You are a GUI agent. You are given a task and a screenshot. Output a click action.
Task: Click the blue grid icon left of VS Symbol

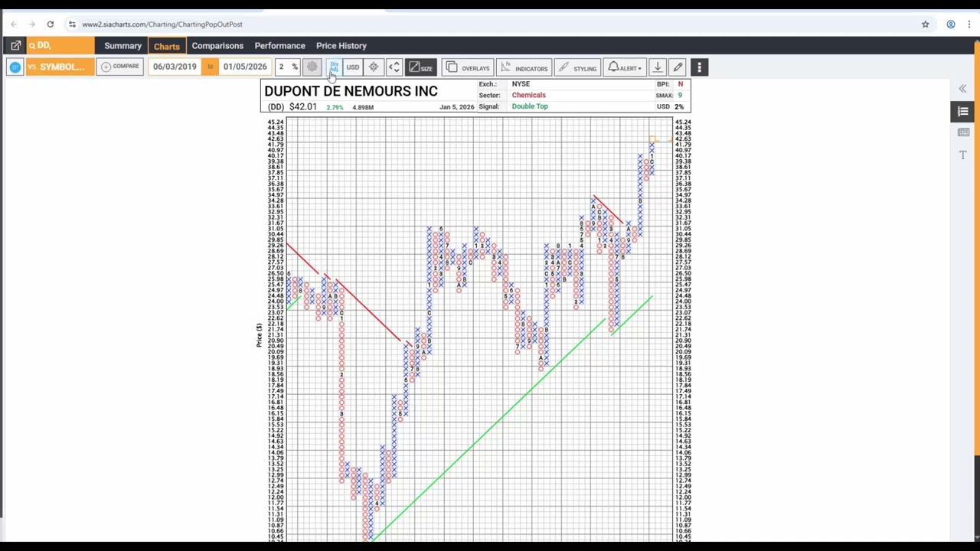coord(15,67)
